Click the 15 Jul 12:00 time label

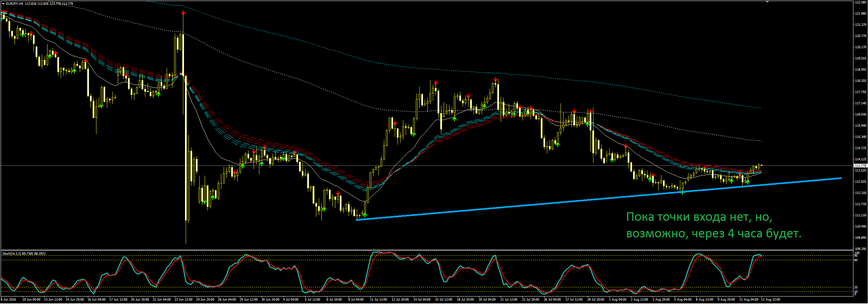click(x=444, y=300)
